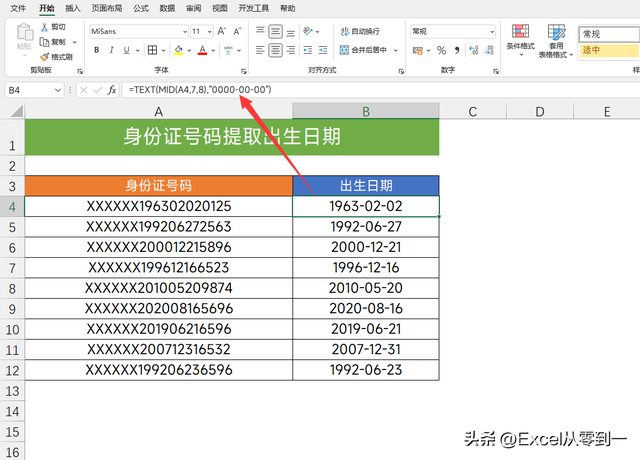Expand the underline style dropdown arrow
640x460 pixels.
pyautogui.click(x=138, y=51)
